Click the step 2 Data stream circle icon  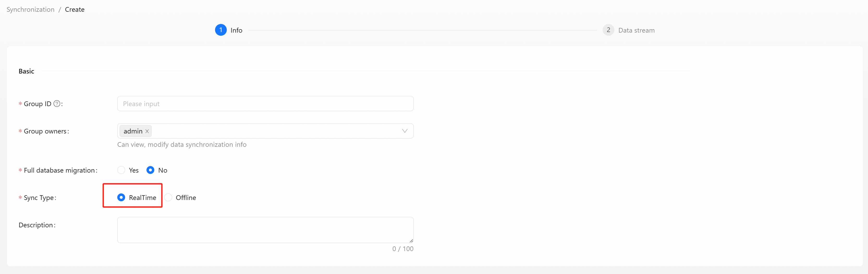click(x=608, y=30)
